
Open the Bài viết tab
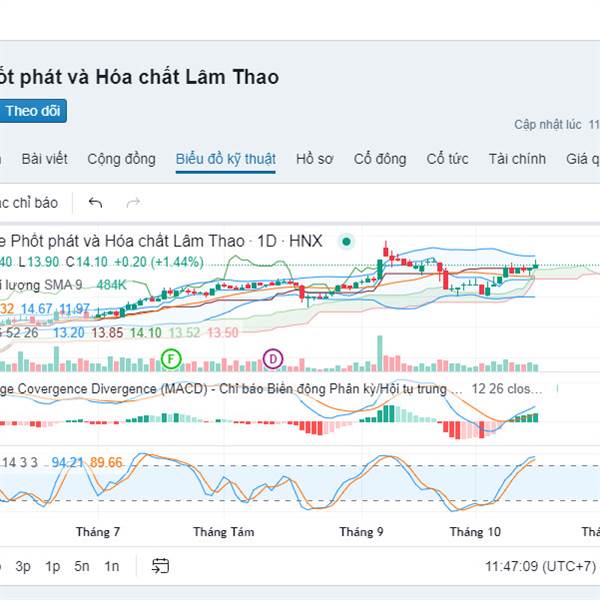(44, 159)
